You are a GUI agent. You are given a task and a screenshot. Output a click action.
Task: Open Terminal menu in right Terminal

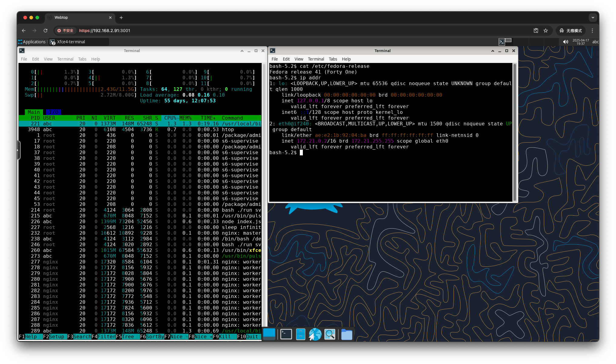pos(316,59)
